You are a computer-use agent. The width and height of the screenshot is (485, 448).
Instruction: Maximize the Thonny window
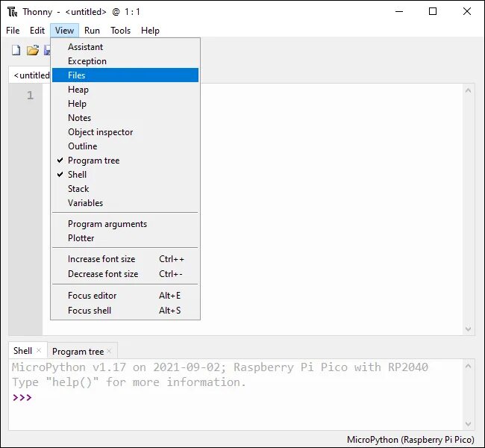coord(433,12)
